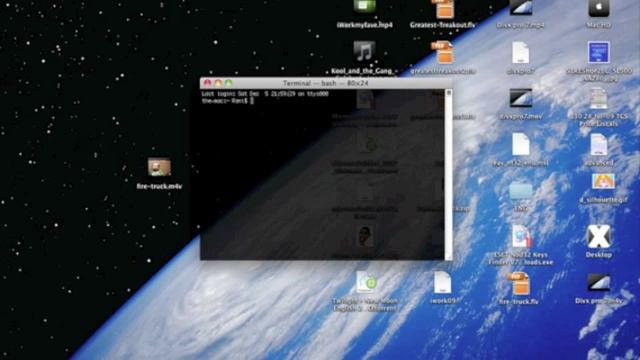
Task: Select the Greatest-freakout.flv file icon
Action: [x=443, y=9]
